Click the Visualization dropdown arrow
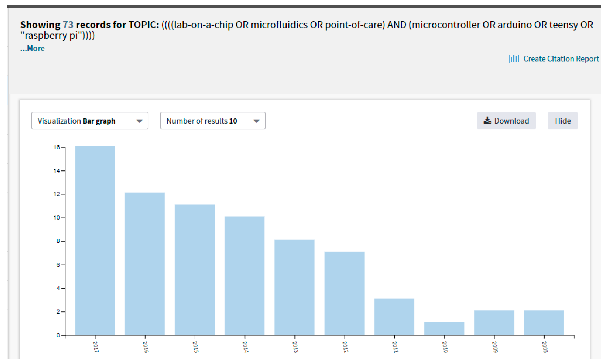Viewport: 607px width, 364px height. (x=139, y=121)
